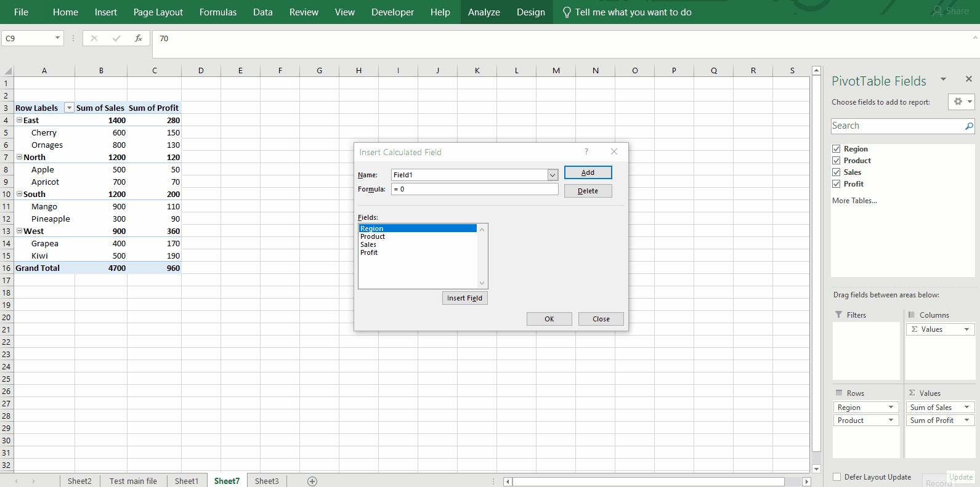
Task: Switch to the Analyze tab
Action: [484, 12]
